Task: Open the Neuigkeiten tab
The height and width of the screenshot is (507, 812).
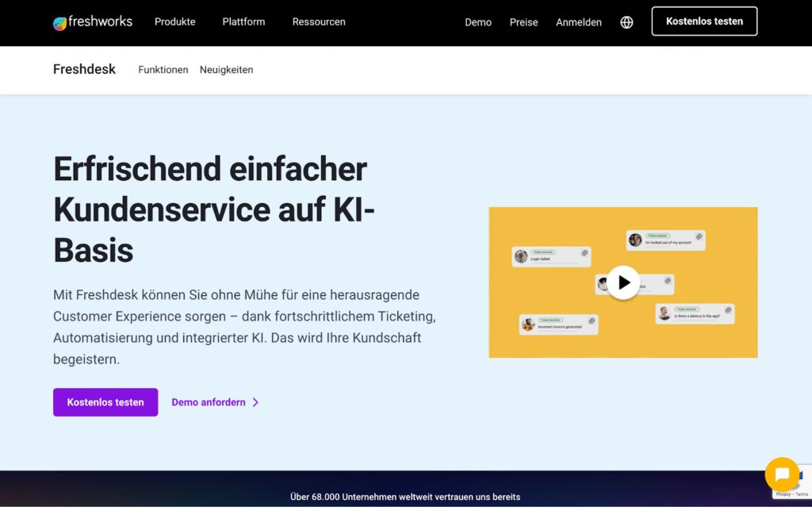Action: pos(226,70)
